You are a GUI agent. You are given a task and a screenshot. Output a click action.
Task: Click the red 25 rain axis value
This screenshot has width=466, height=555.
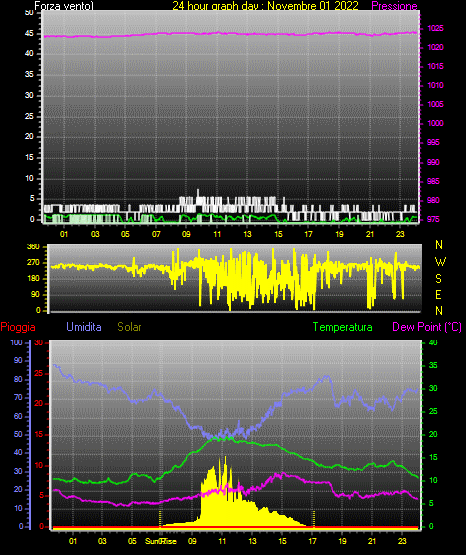click(38, 373)
